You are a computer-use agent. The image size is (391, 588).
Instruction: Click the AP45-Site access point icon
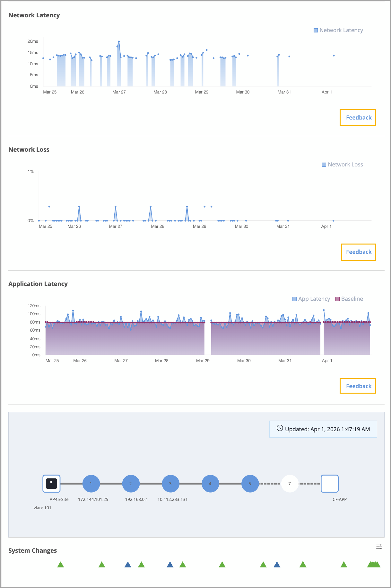51,484
